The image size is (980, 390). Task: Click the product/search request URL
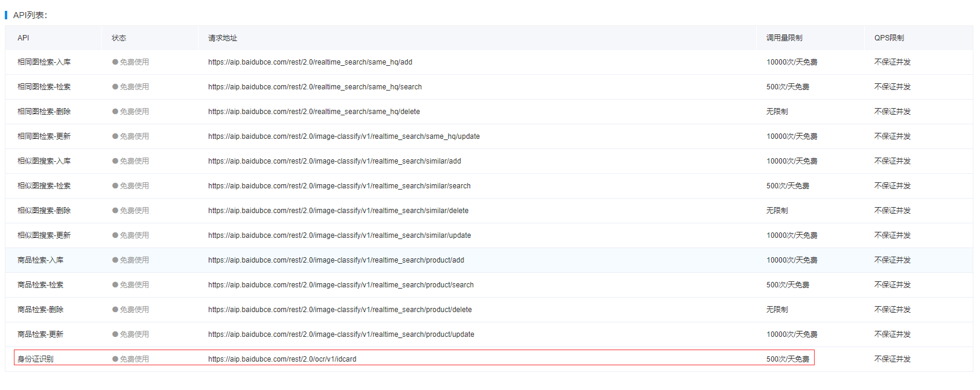[x=341, y=285]
